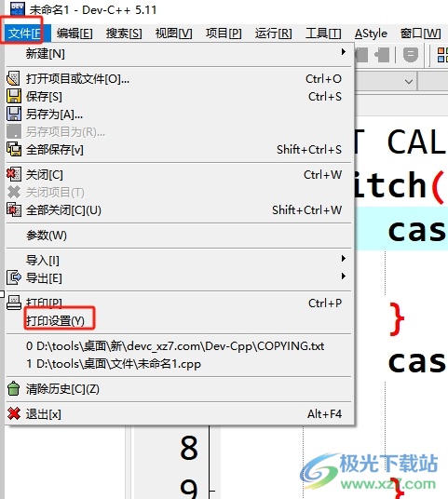The image size is (448, 499).
Task: Click the close-all files icon
Action: click(x=14, y=209)
